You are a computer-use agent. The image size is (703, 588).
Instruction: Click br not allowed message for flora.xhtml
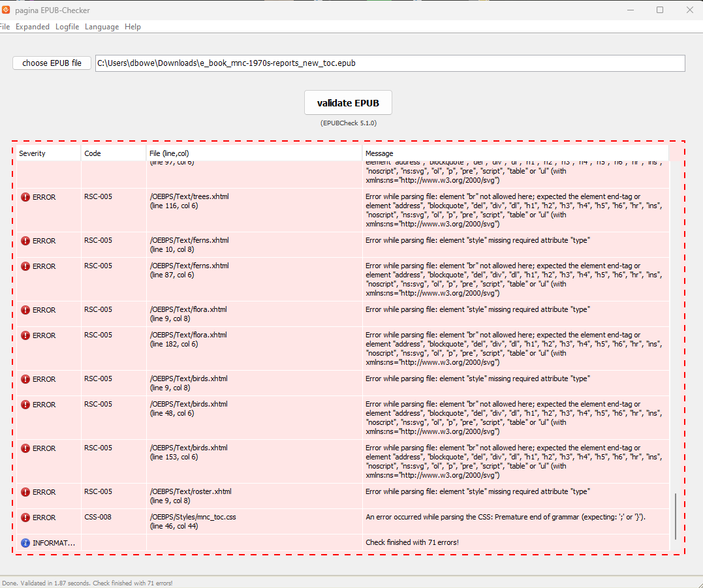514,348
